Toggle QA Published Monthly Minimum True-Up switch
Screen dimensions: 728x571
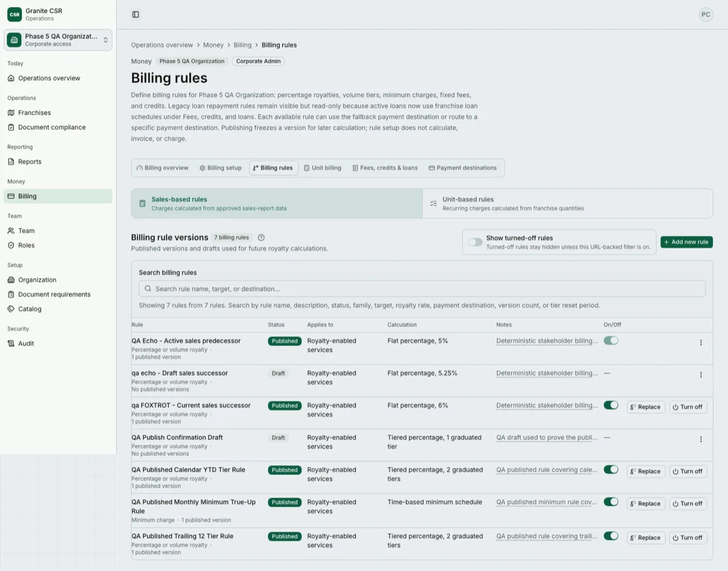click(x=611, y=501)
